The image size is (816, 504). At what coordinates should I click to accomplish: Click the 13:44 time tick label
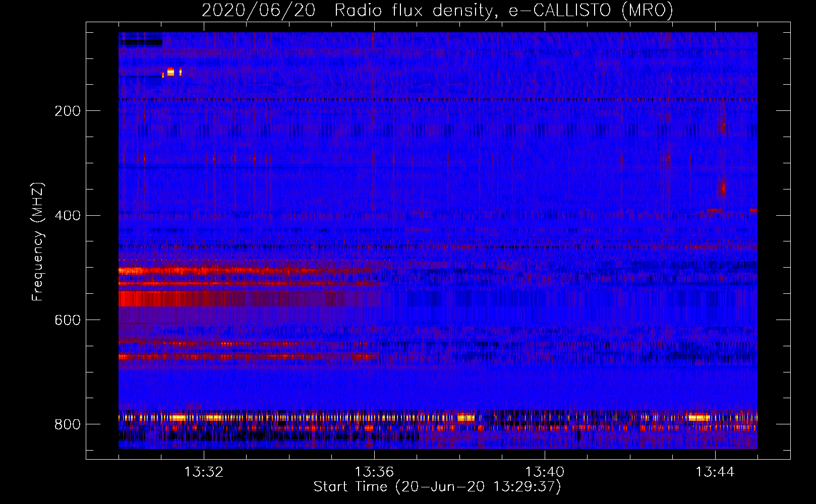(x=715, y=472)
